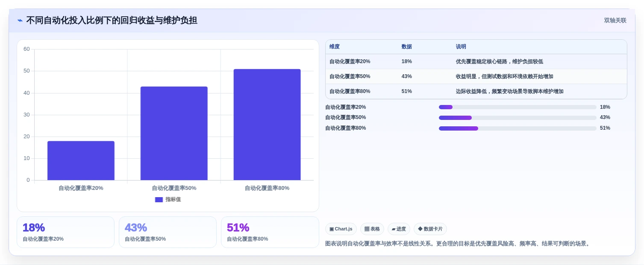Click the x-axis label 自动化覆盖率80%
The height and width of the screenshot is (265, 644).
tap(267, 188)
